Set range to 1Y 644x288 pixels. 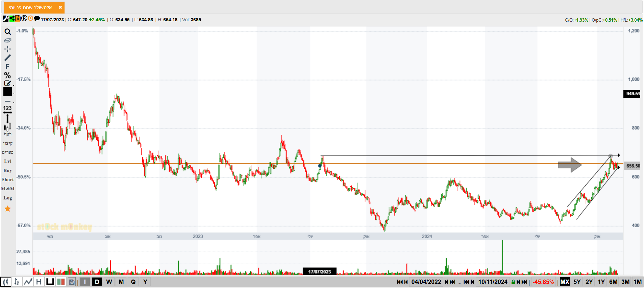click(601, 282)
